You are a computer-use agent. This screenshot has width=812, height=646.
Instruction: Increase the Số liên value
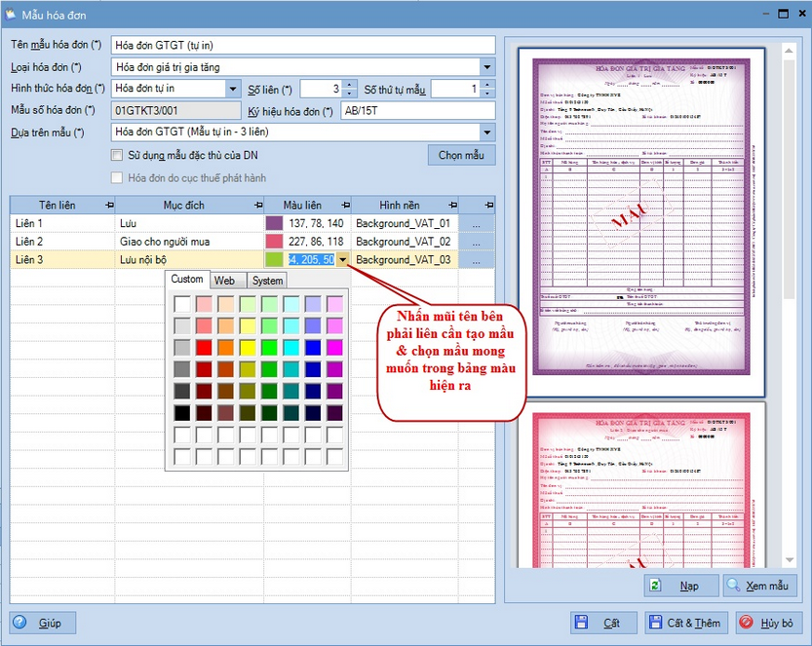(350, 85)
